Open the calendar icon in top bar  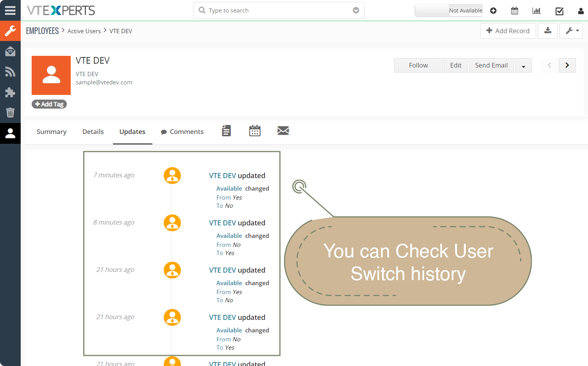(515, 11)
